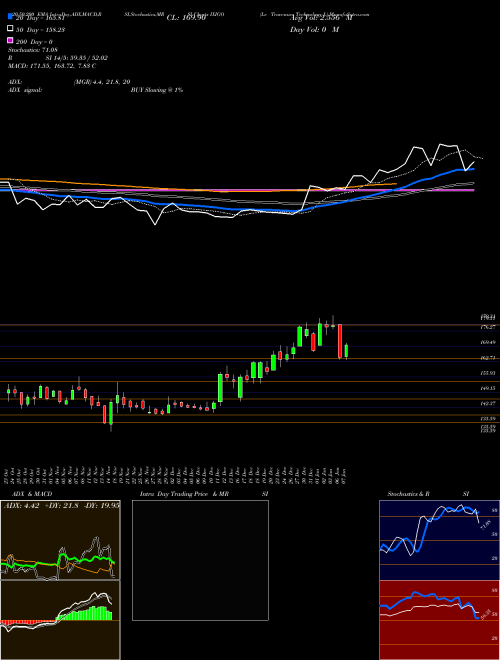Screen dimensions: 500x660
Task: Click the 'MACD: 171.55, 163.72, 7.83 C' readout
Action: pyautogui.click(x=52, y=66)
